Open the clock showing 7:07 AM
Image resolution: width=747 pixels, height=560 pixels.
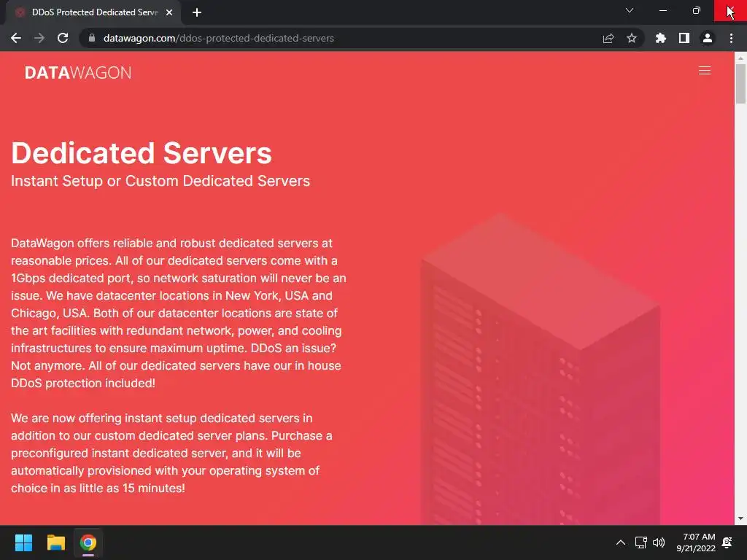coord(696,542)
